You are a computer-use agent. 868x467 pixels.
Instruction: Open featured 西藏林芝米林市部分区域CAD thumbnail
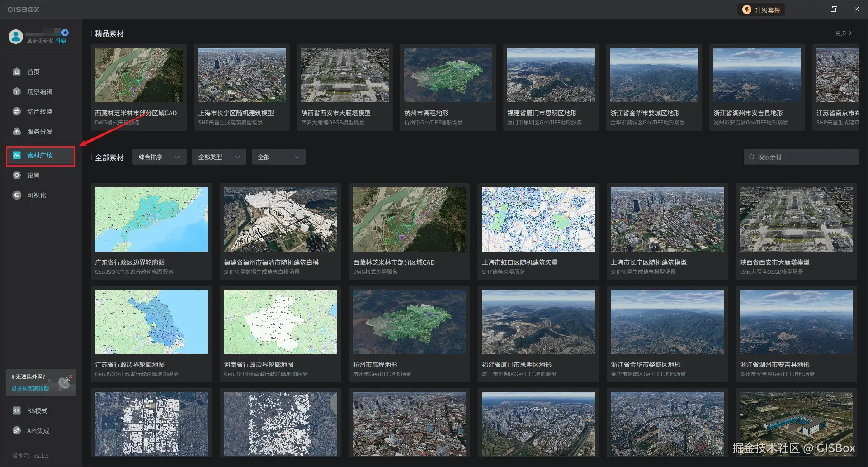pyautogui.click(x=139, y=75)
